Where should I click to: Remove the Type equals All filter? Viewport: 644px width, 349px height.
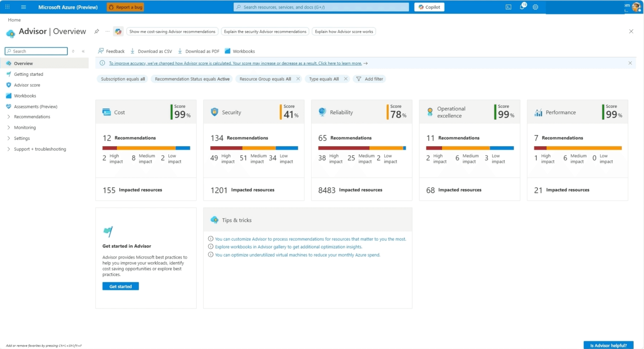[346, 79]
